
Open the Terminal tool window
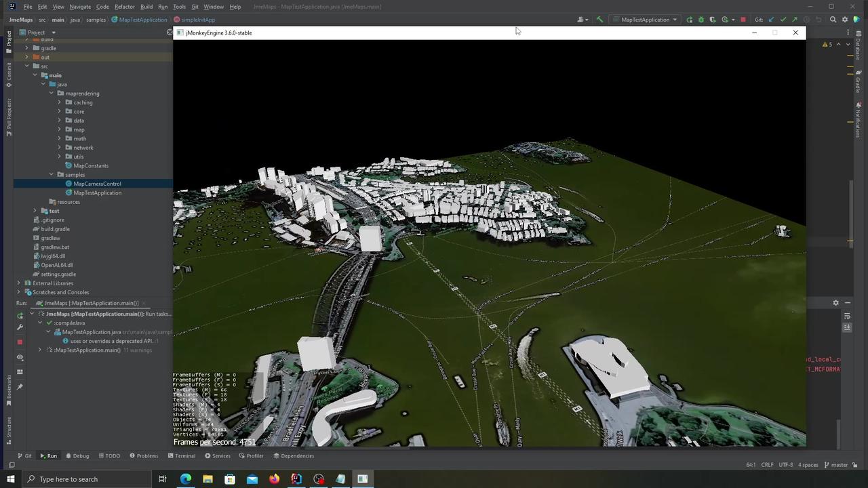pyautogui.click(x=184, y=455)
